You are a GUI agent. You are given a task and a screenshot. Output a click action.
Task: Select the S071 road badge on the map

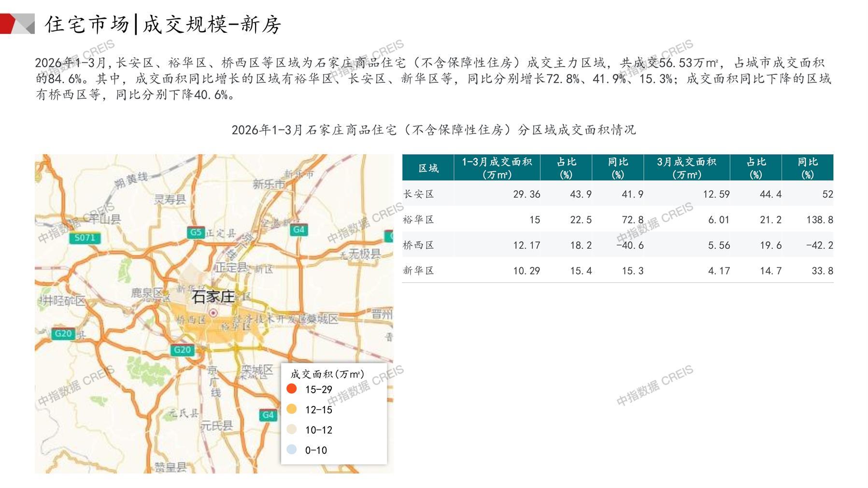(85, 238)
